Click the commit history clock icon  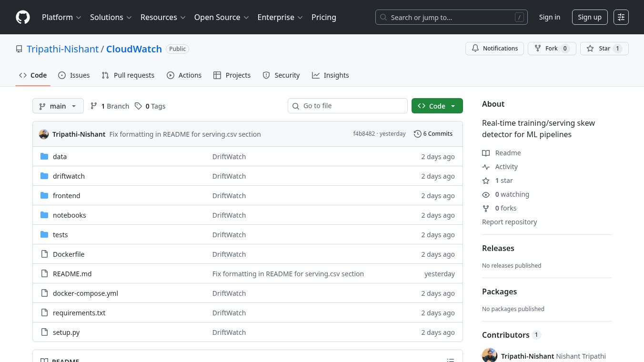tap(418, 134)
